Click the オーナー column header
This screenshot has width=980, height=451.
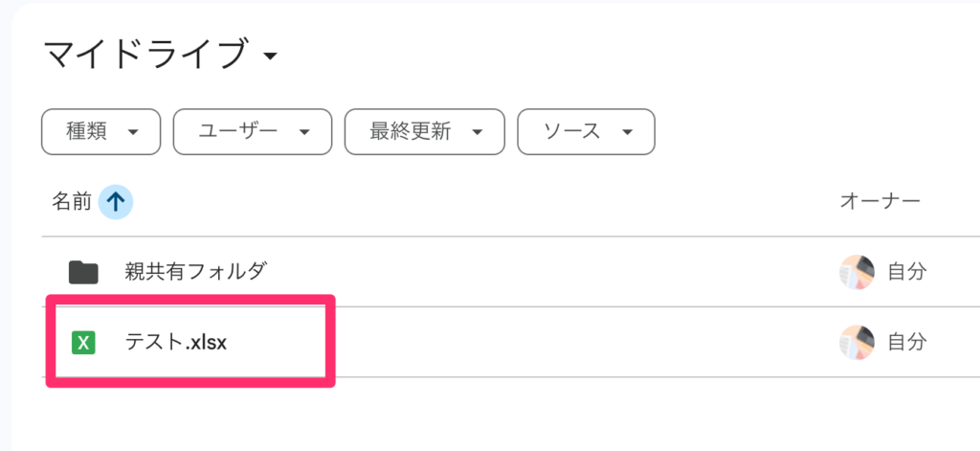pos(880,201)
